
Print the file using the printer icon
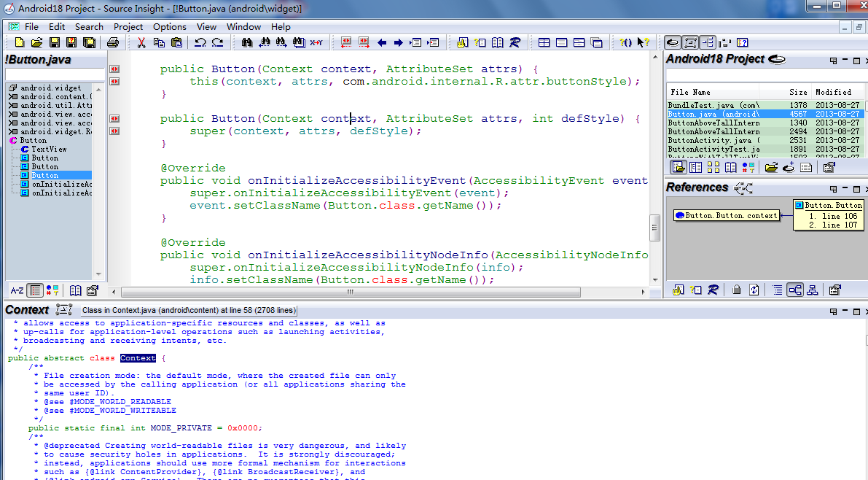[x=113, y=43]
